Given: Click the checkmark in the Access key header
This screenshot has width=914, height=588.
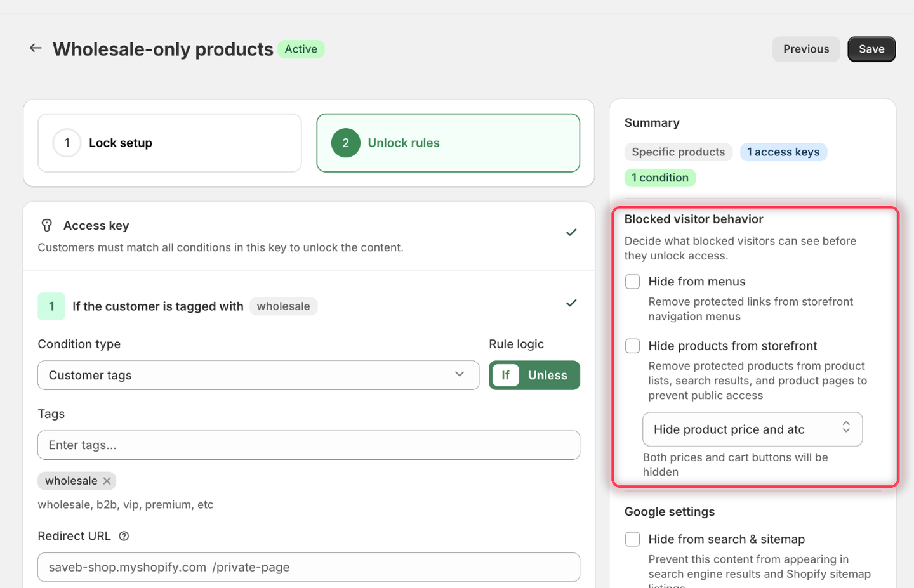Looking at the screenshot, I should (x=571, y=232).
